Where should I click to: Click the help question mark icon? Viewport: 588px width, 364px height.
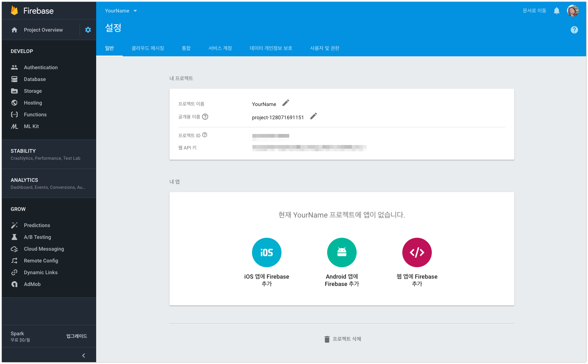pos(574,30)
